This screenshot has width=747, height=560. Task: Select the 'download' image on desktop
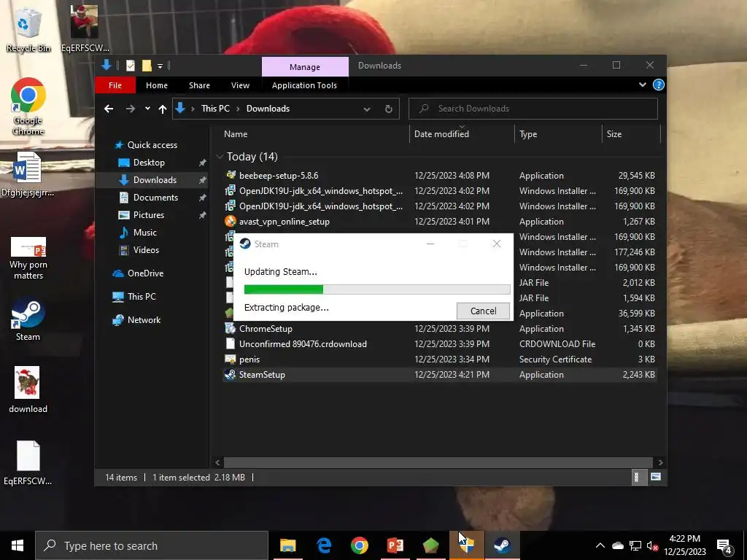[28, 389]
